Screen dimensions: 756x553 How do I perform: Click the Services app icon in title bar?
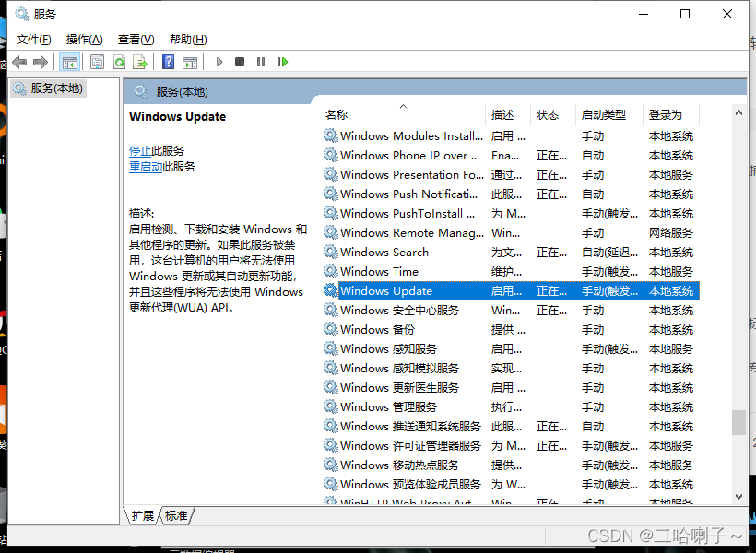tap(22, 14)
